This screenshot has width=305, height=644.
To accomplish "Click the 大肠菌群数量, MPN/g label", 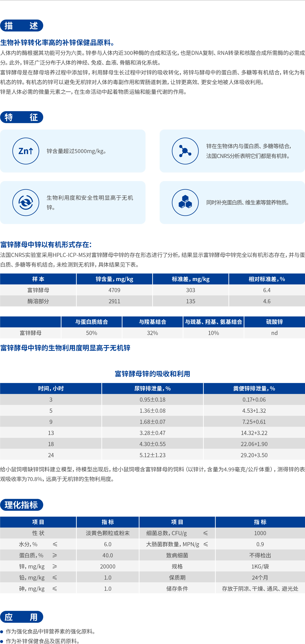I will pyautogui.click(x=173, y=544).
